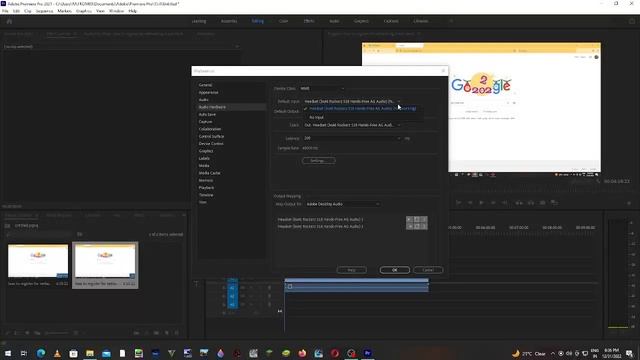
Task: Open the Help menu in menu bar
Action: tap(133, 11)
